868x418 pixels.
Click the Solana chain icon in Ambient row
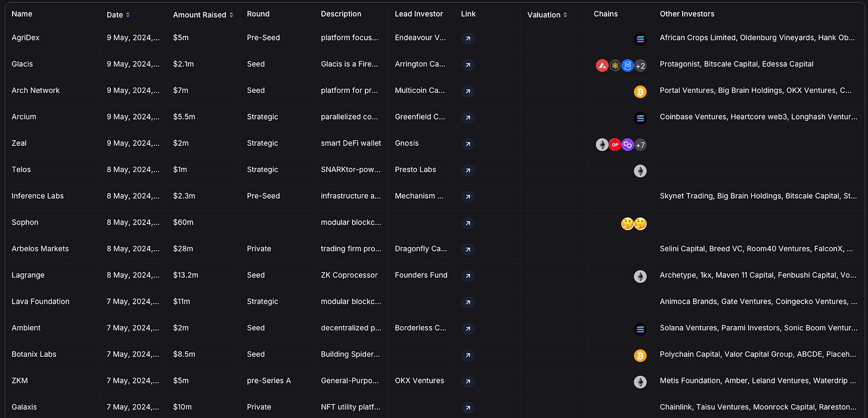640,329
